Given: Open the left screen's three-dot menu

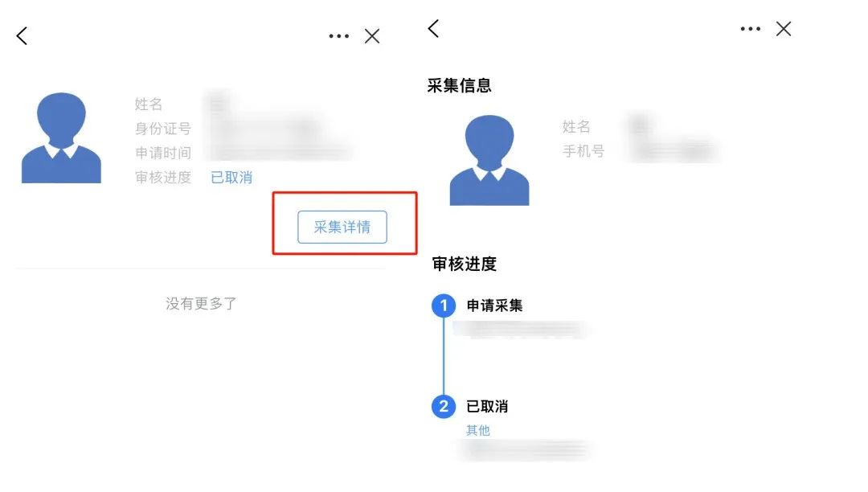Looking at the screenshot, I should [x=339, y=36].
